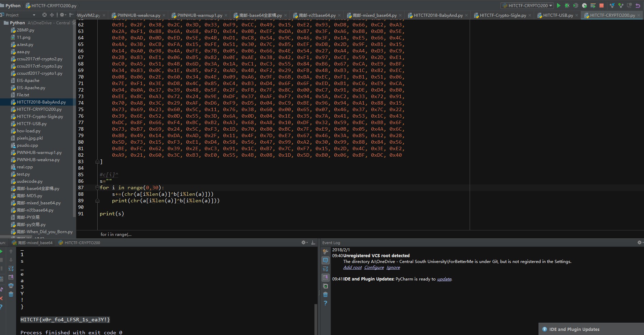Open the Event Log panel gear menu
Screen dimensions: 644x335
(x=640, y=242)
